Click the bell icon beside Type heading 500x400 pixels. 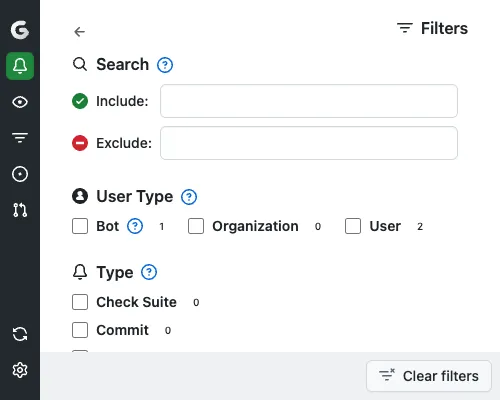coord(80,272)
